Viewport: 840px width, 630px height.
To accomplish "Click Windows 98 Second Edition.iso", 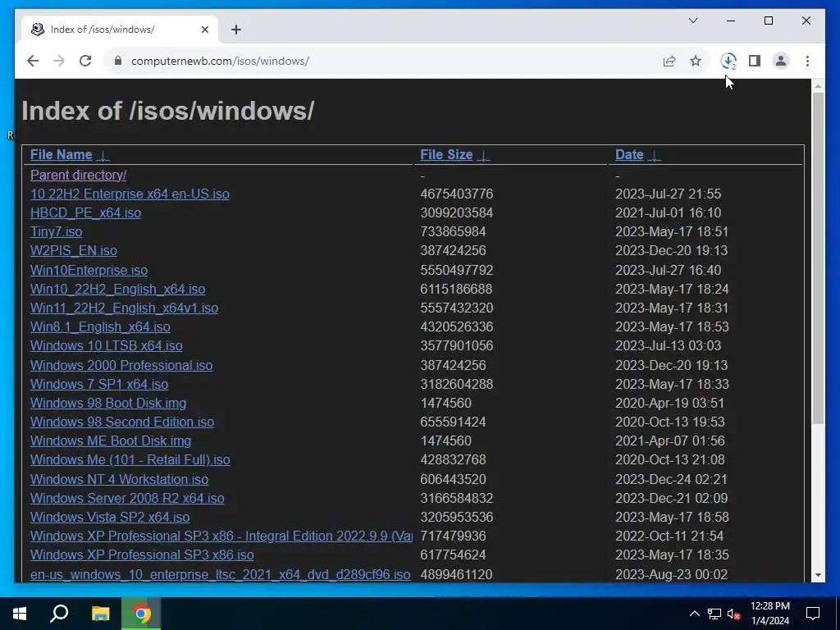I will 122,422.
